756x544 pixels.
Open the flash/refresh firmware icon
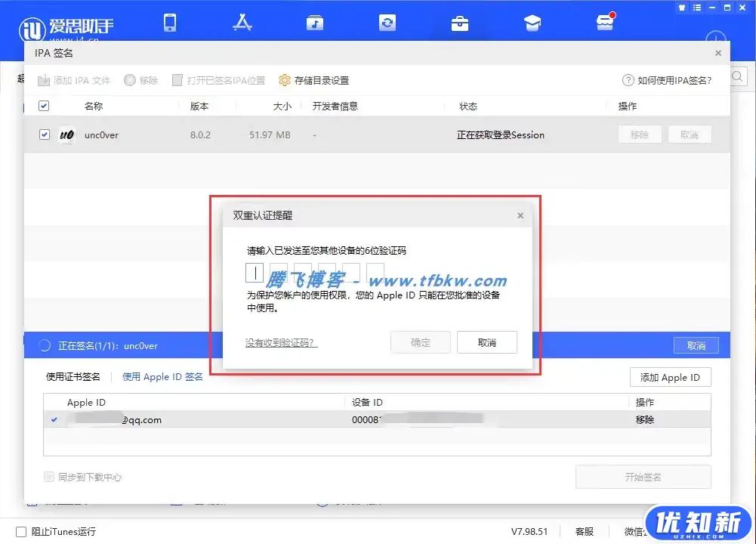click(x=387, y=23)
